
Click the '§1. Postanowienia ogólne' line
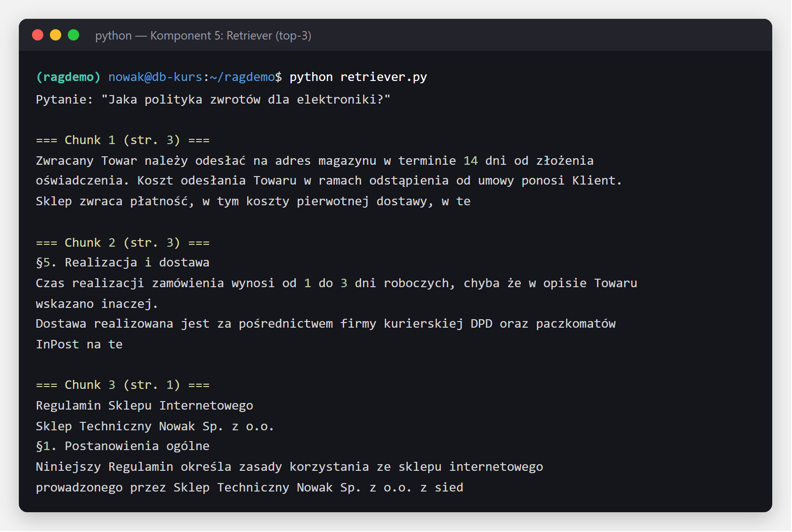(123, 446)
